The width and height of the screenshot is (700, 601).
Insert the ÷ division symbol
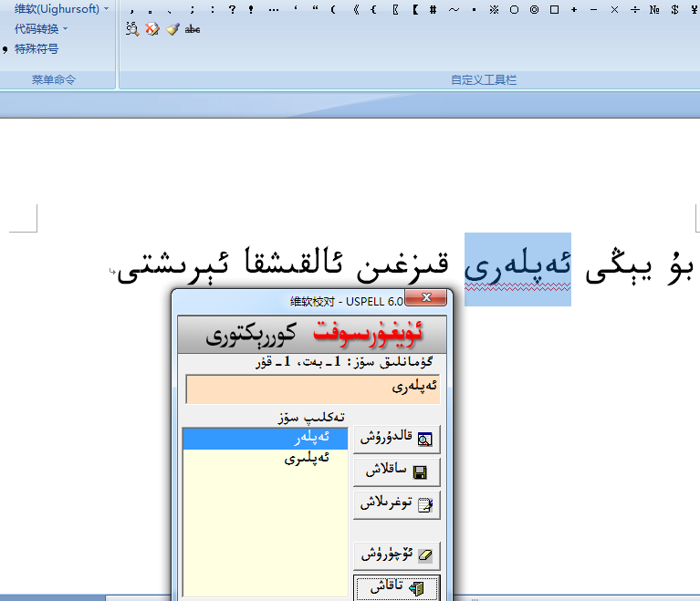pos(633,9)
